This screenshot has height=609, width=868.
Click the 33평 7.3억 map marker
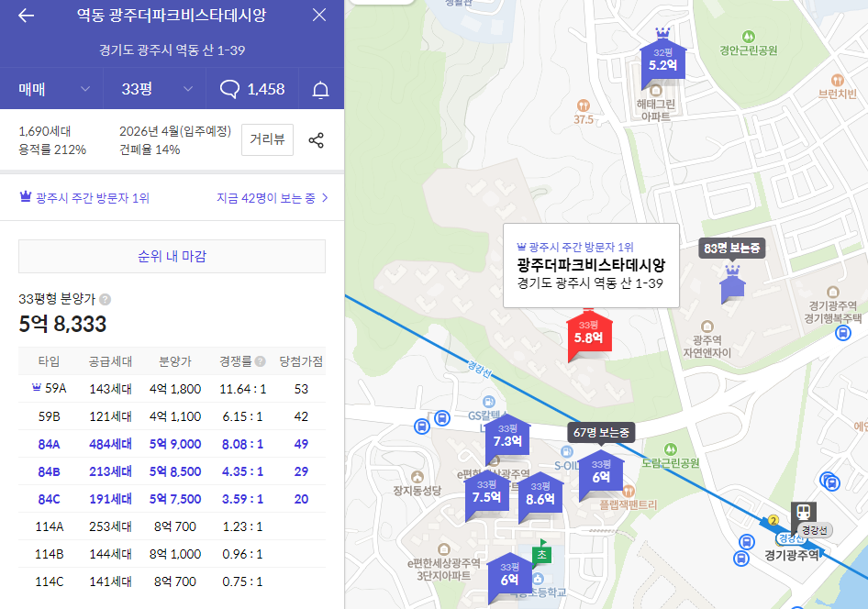tap(507, 437)
